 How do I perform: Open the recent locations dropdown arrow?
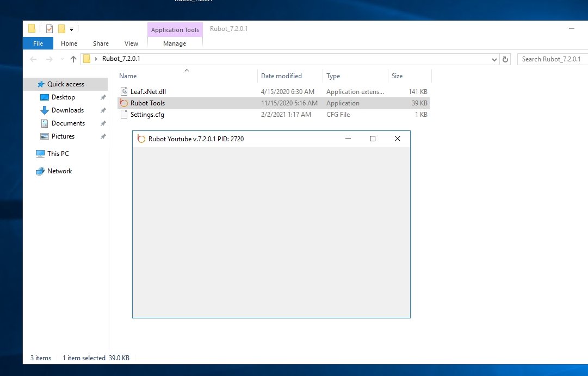point(61,59)
